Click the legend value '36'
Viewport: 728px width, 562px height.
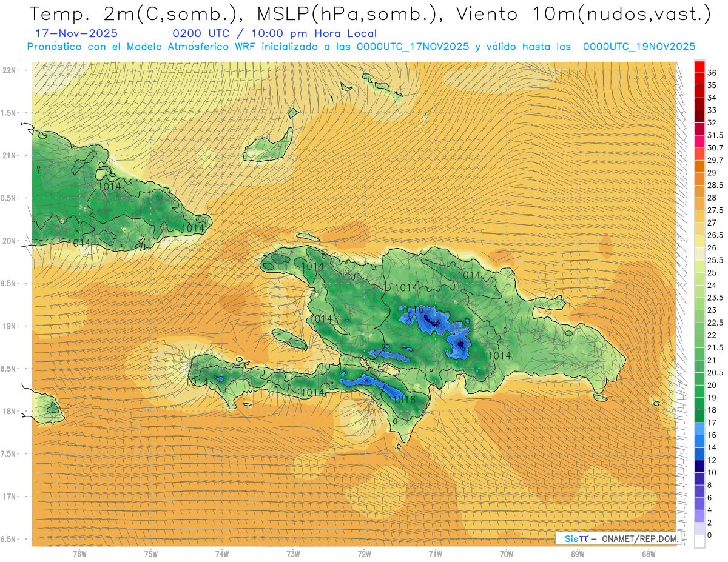click(712, 73)
